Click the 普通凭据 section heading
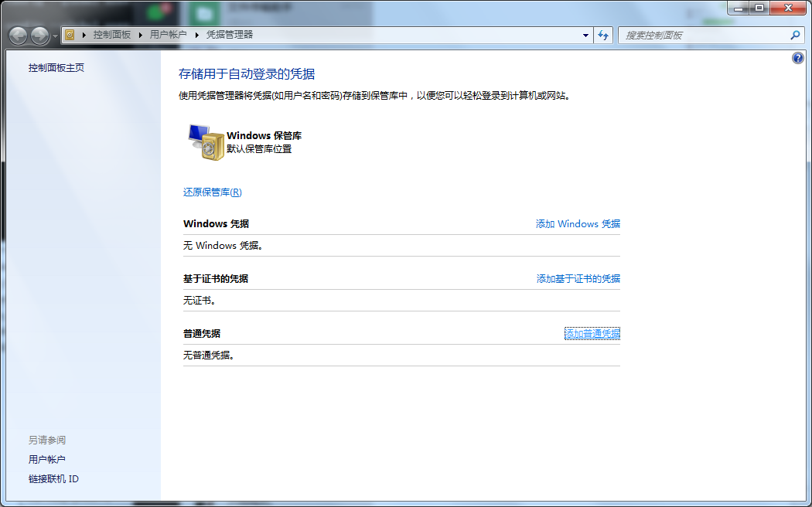Viewport: 812px width, 507px height. (x=202, y=334)
